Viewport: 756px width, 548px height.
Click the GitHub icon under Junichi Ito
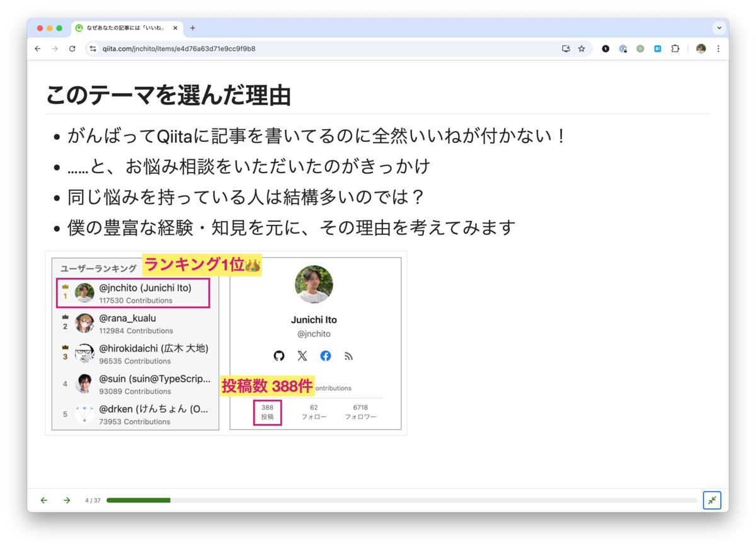(x=279, y=356)
